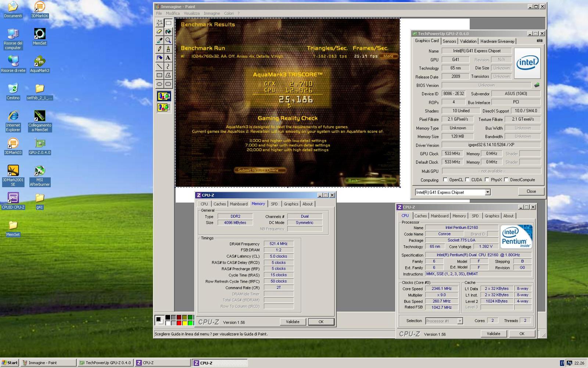Click the Core Speed value 2346.1 MHz
588x368 pixels.
coord(441,289)
